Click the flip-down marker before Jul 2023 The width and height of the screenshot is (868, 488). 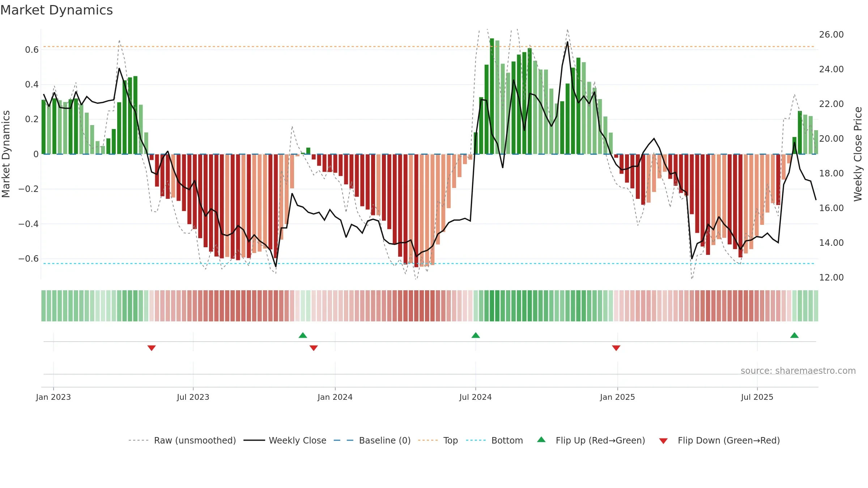(152, 348)
